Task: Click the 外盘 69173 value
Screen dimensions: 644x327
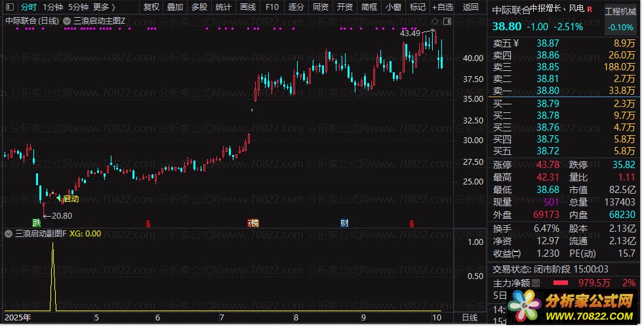Action: [546, 215]
